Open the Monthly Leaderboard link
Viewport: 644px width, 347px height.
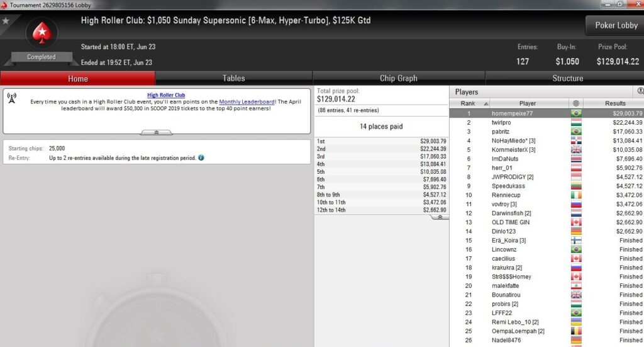coord(247,102)
